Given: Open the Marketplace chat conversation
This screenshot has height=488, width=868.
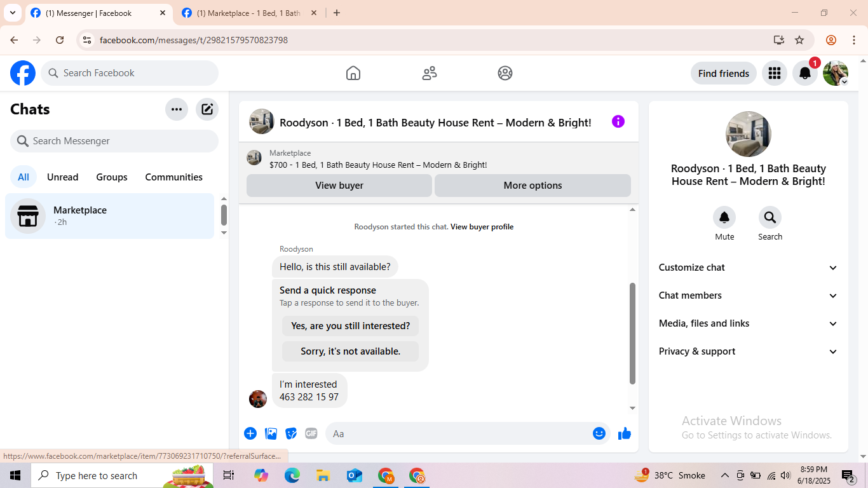Looking at the screenshot, I should click(x=110, y=216).
